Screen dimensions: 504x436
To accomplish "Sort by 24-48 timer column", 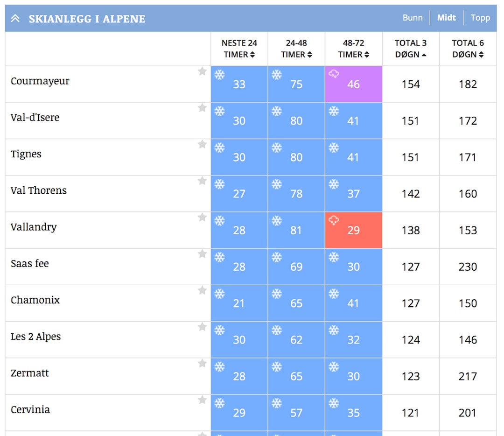I will [296, 49].
